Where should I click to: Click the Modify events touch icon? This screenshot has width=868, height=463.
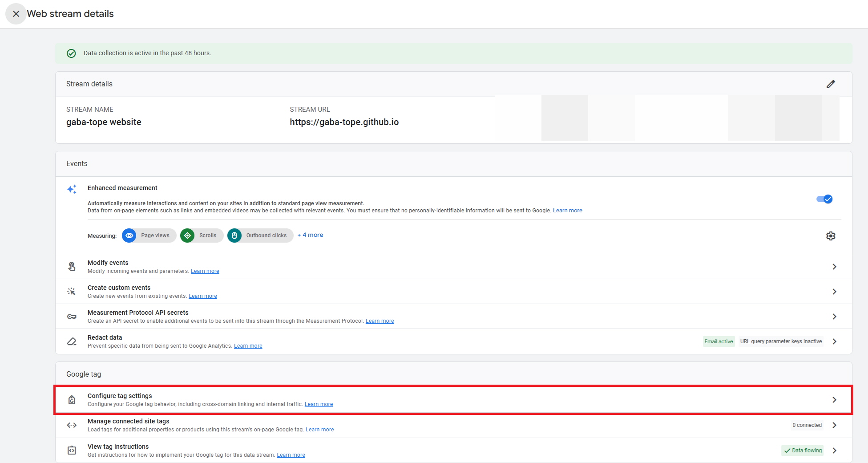[72, 266]
